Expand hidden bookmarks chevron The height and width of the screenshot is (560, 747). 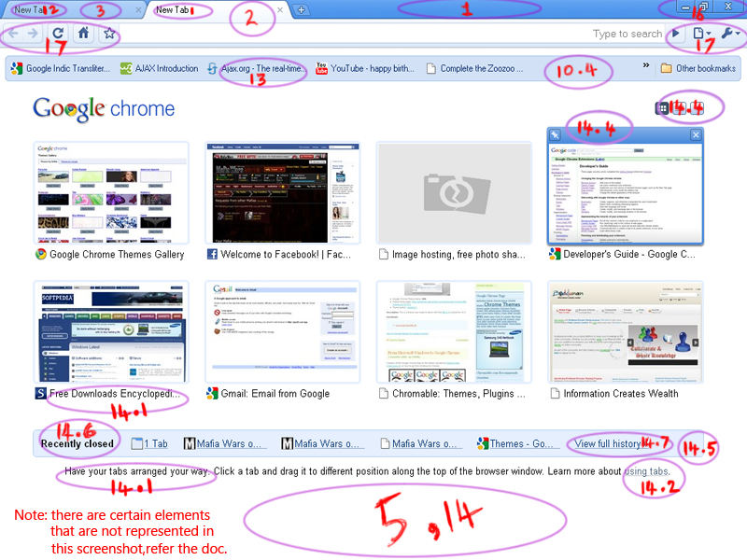coord(646,65)
